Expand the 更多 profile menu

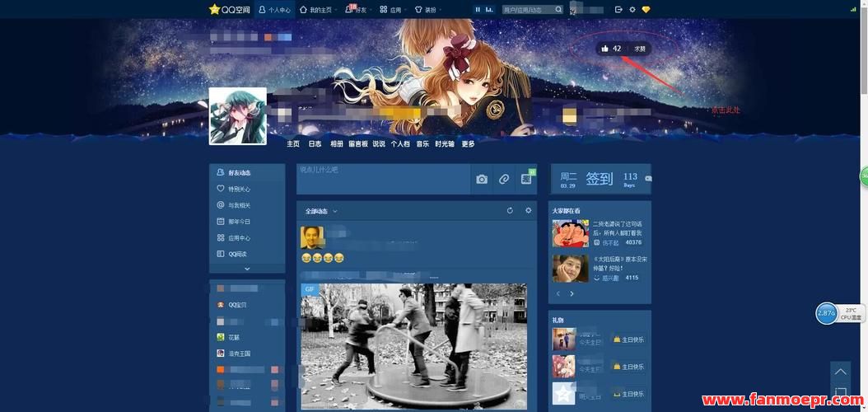click(468, 143)
